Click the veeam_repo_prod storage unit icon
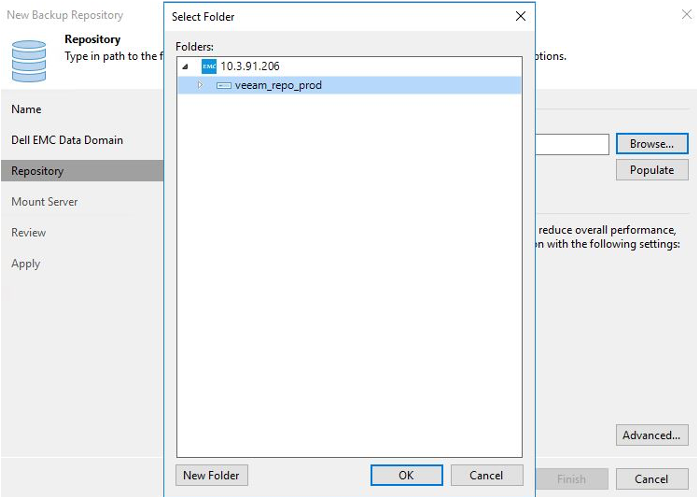Image resolution: width=697 pixels, height=497 pixels. click(224, 85)
